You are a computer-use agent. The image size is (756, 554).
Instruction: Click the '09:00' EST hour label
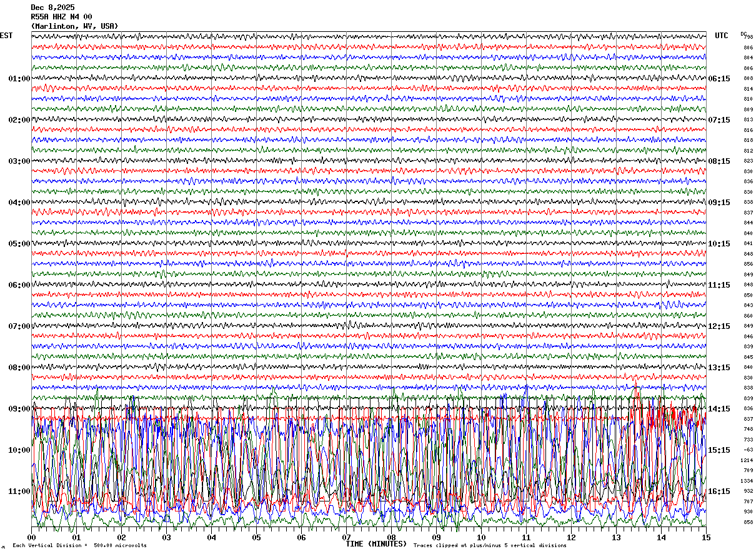[x=19, y=409]
